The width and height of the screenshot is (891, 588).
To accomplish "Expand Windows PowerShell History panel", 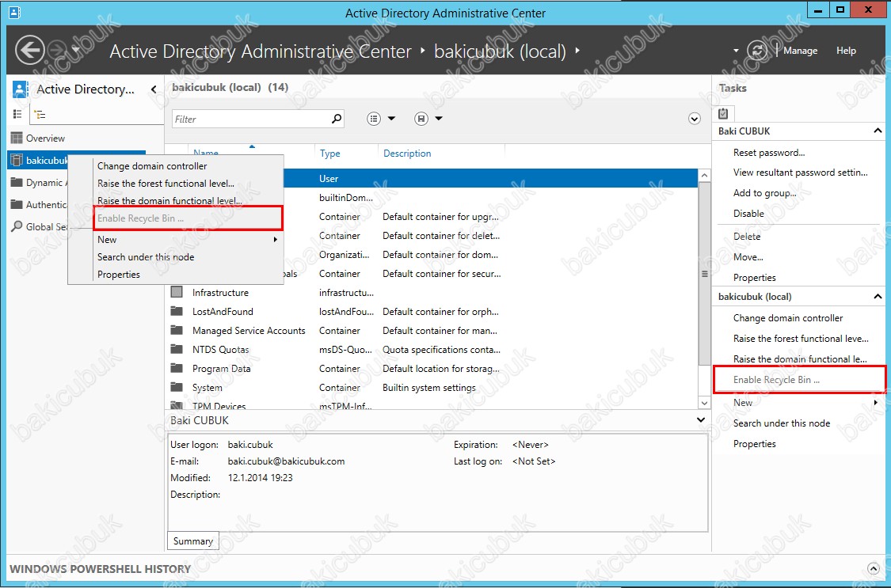I will pos(874,569).
